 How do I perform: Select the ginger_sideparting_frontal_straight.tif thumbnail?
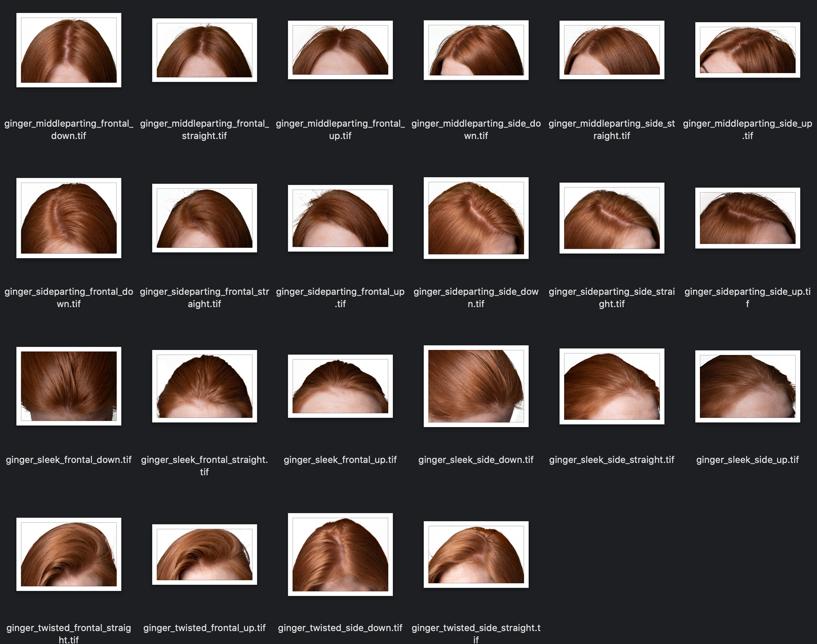tap(204, 218)
